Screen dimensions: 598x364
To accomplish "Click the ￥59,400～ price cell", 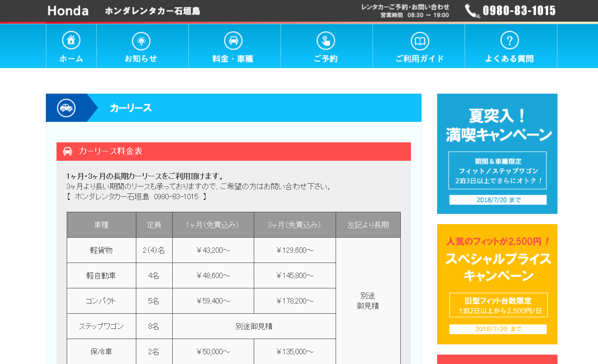I will 213,301.
